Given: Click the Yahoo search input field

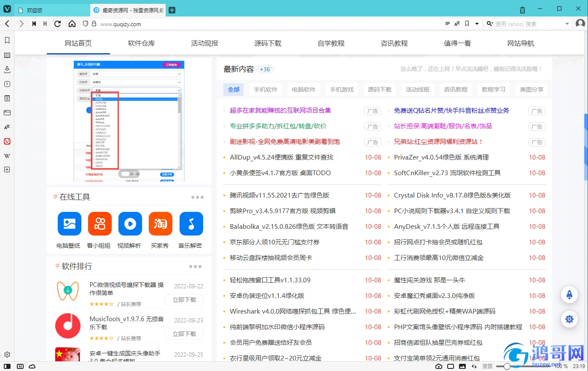Looking at the screenshot, I should [x=529, y=24].
